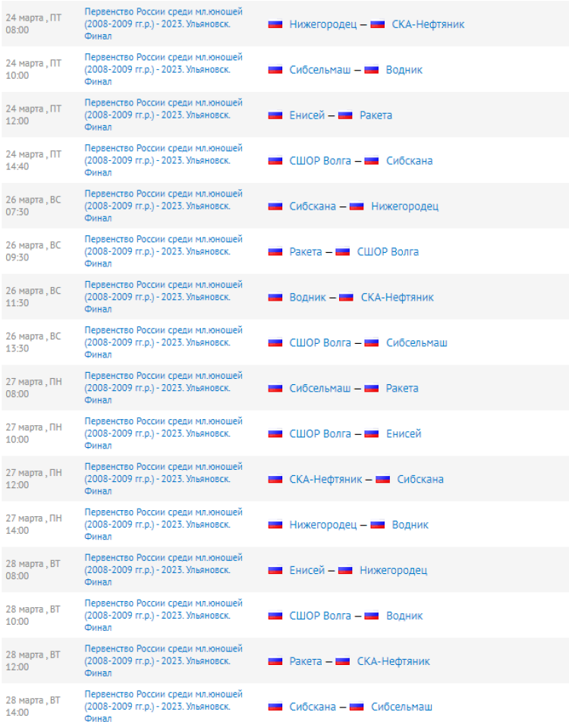Open tournament link for 28 марта 12:00 match
This screenshot has width=569, height=728.
coord(163,661)
